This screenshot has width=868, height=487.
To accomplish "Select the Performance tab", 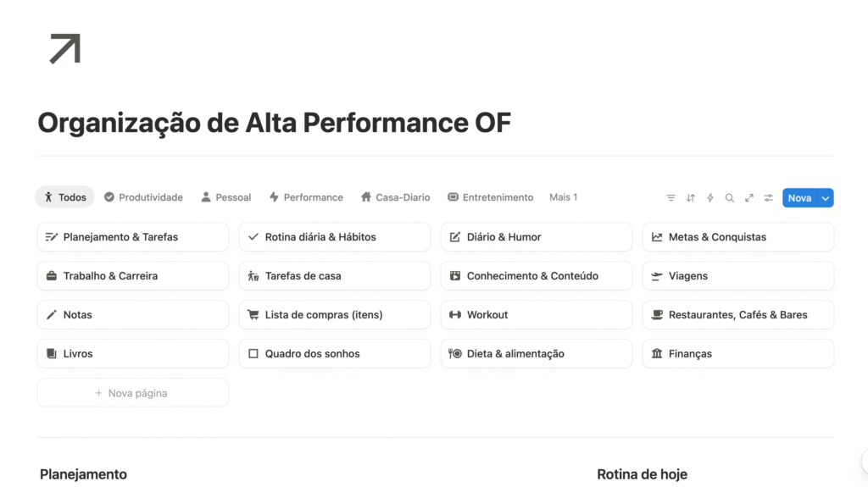I will [306, 197].
